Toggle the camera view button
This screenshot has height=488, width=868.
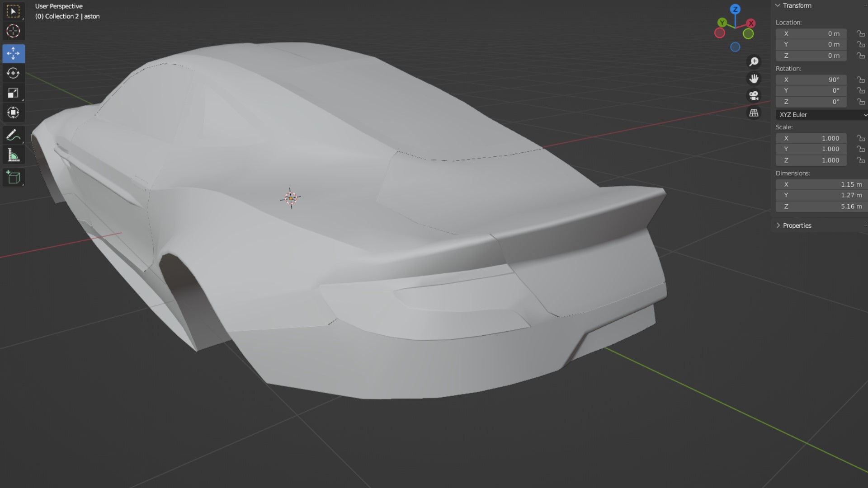[754, 96]
